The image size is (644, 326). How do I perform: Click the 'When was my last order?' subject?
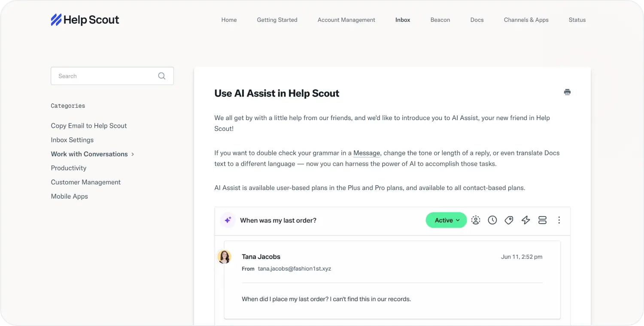[278, 220]
